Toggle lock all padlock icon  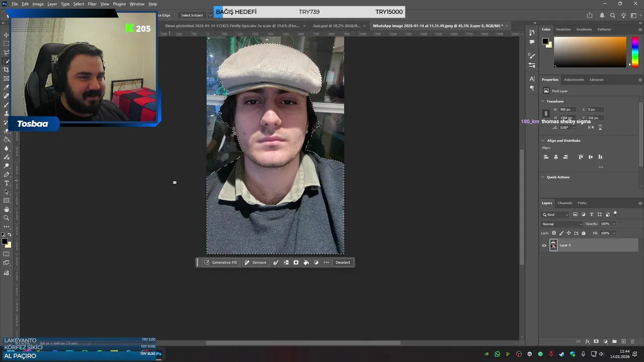[x=584, y=233]
